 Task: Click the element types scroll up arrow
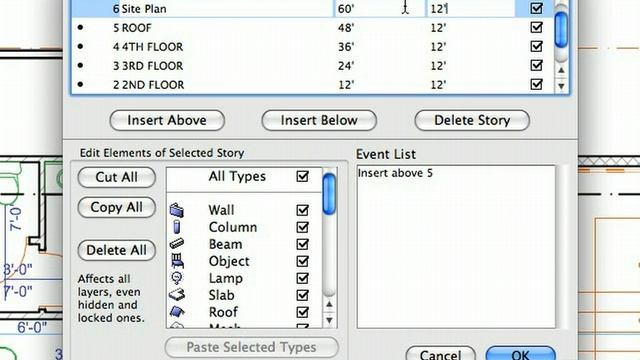329,304
